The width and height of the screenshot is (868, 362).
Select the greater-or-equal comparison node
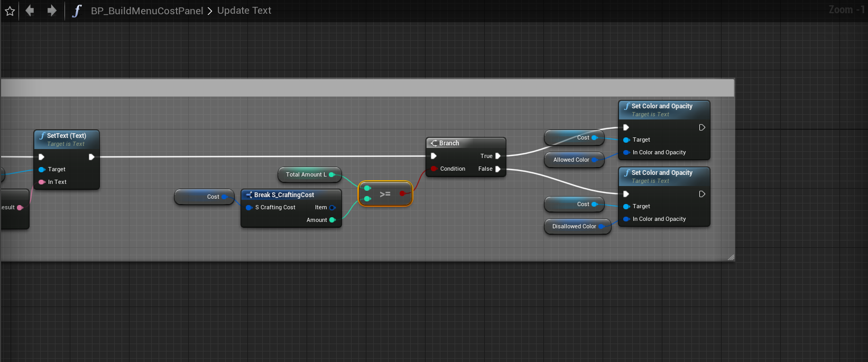click(x=385, y=194)
